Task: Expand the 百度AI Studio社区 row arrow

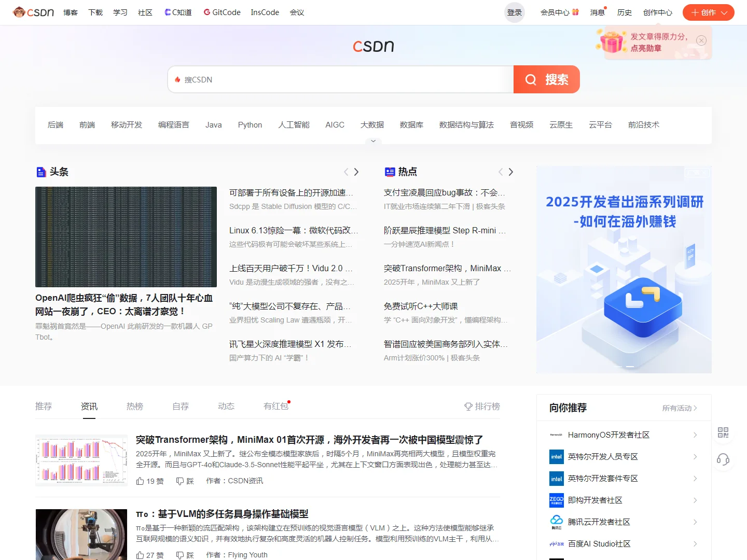Action: coord(695,544)
